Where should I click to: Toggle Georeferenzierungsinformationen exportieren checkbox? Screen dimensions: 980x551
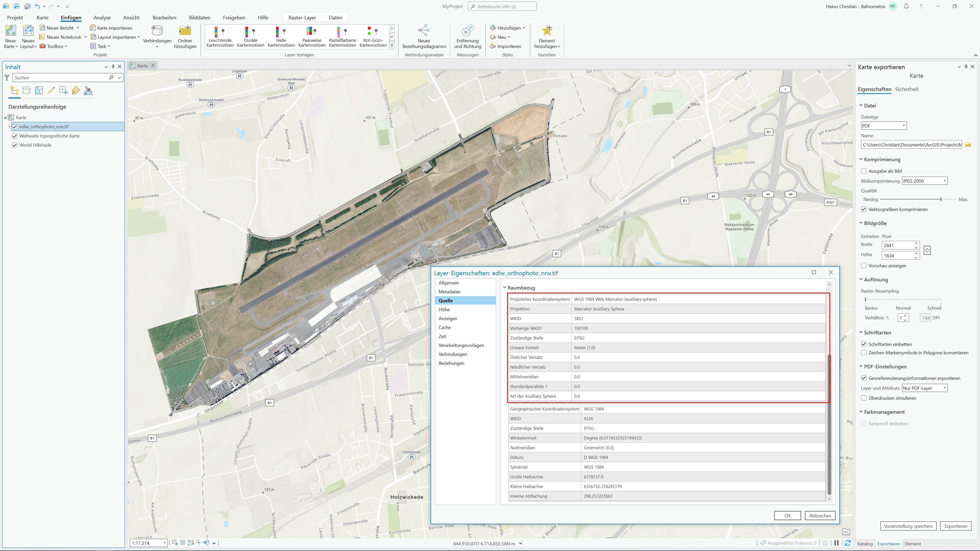(x=864, y=378)
